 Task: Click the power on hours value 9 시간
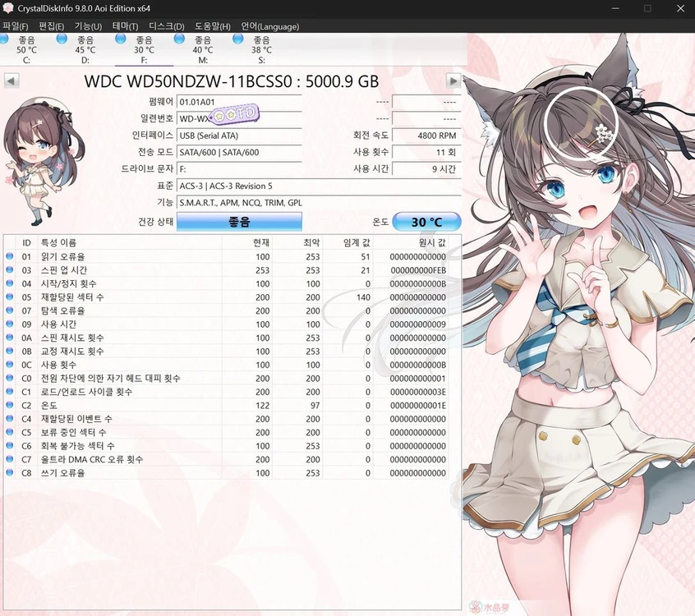pos(427,169)
